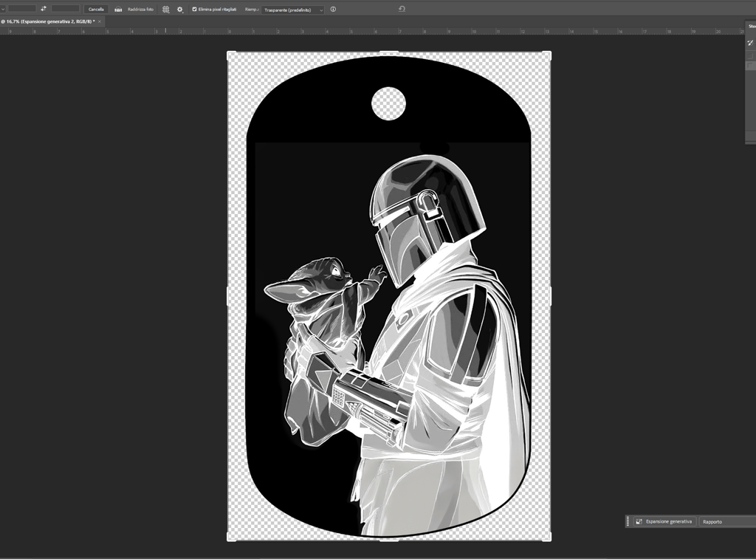Click the white hole in the dog tag
Image resolution: width=756 pixels, height=559 pixels.
click(388, 103)
